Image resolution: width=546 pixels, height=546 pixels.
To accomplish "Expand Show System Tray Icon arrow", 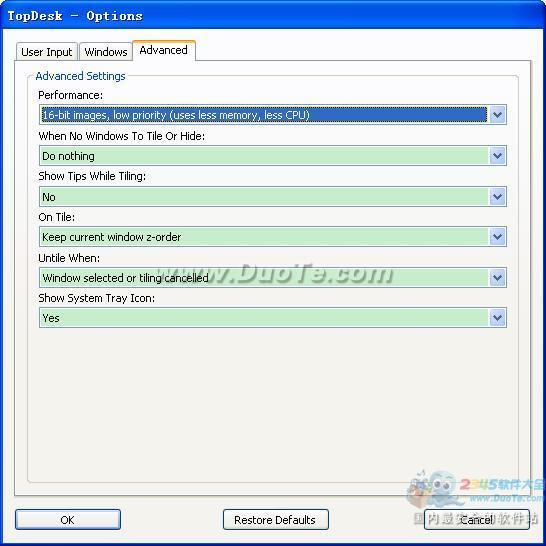I will (497, 318).
